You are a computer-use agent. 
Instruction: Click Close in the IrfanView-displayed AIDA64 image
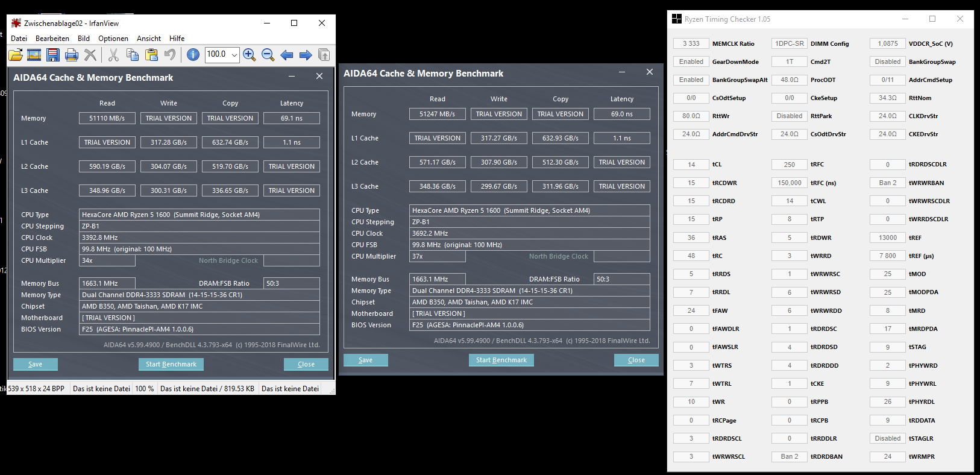tap(306, 364)
